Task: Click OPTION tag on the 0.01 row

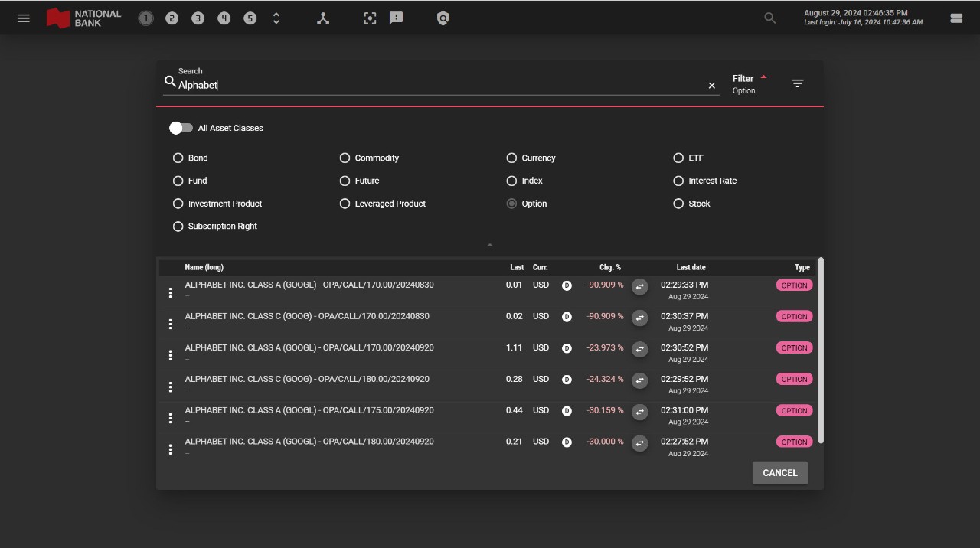Action: pos(794,285)
